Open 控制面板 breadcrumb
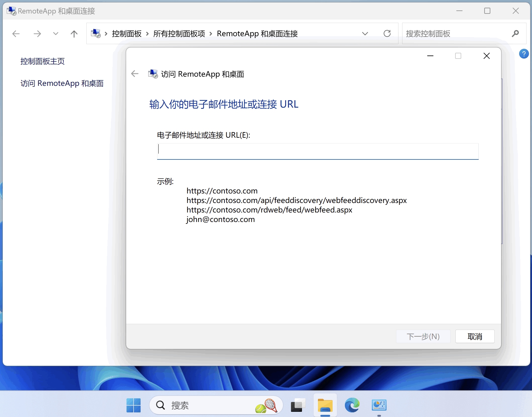This screenshot has width=532, height=417. [126, 34]
